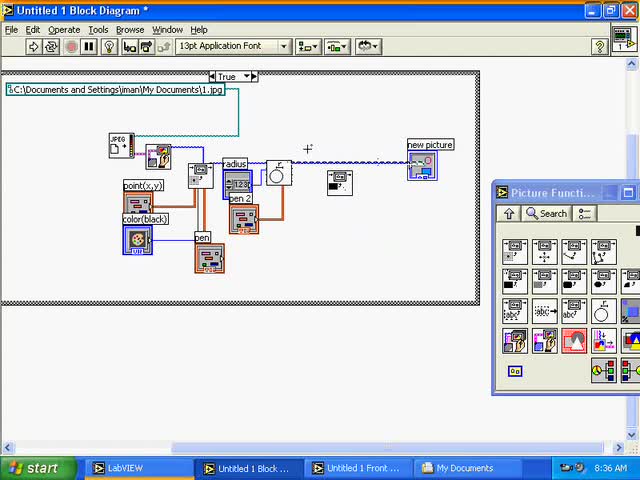640x480 pixels.
Task: Open the Operate menu
Action: pyautogui.click(x=64, y=30)
